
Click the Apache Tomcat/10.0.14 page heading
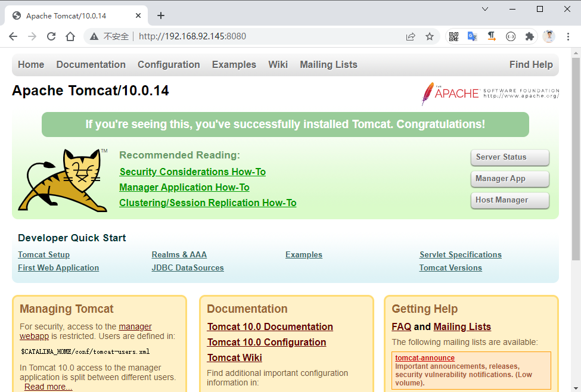91,91
